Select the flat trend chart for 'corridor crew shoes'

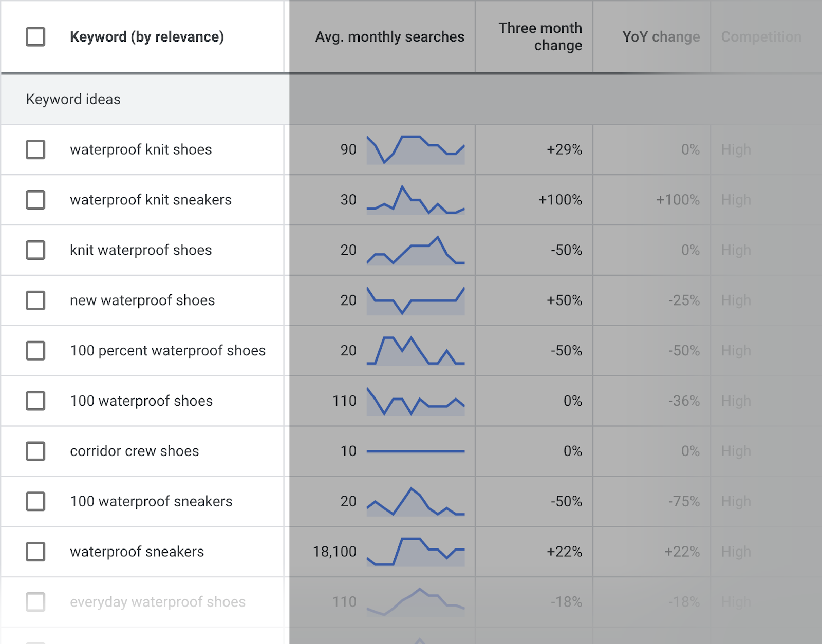[x=415, y=451]
